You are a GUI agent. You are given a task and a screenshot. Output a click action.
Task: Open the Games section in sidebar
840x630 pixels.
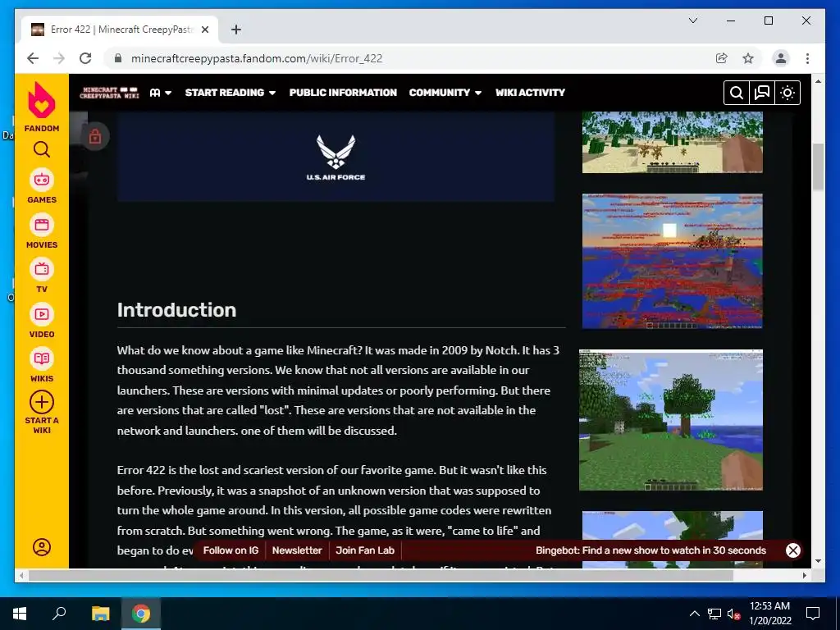(42, 186)
